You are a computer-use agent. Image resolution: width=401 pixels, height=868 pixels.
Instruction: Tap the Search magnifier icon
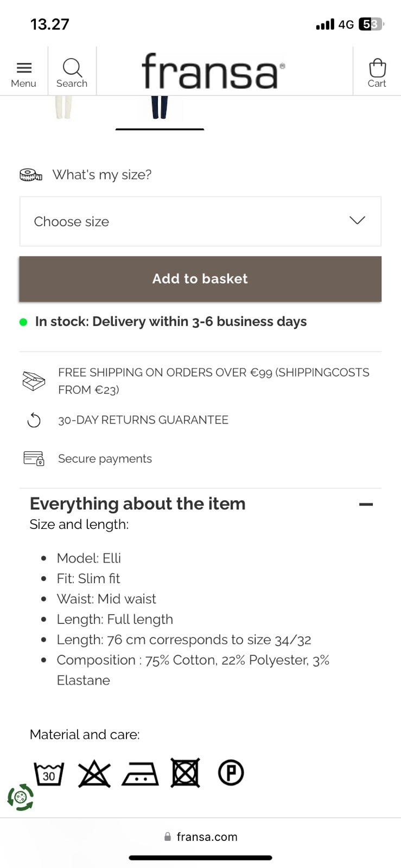(x=72, y=68)
